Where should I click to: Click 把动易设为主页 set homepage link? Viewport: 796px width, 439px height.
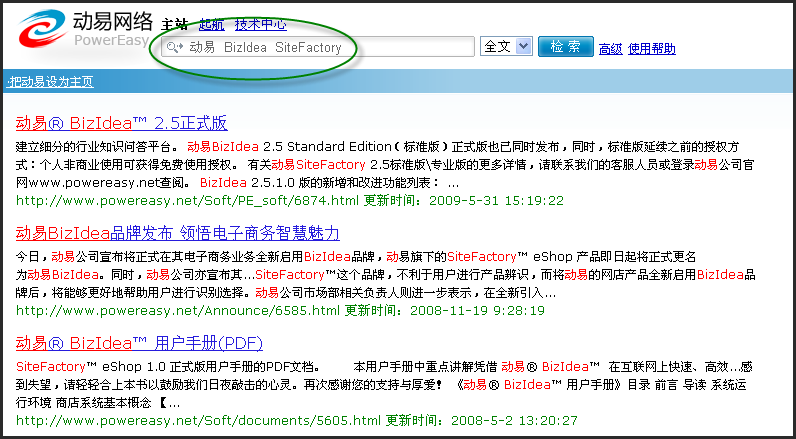click(x=50, y=81)
